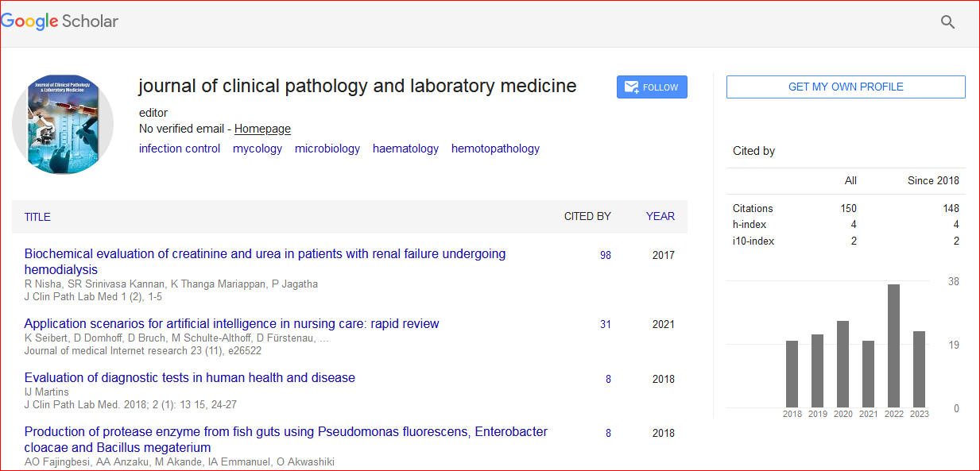Screen dimensions: 980x471
Task: Select the infection control topic tag
Action: click(x=180, y=149)
